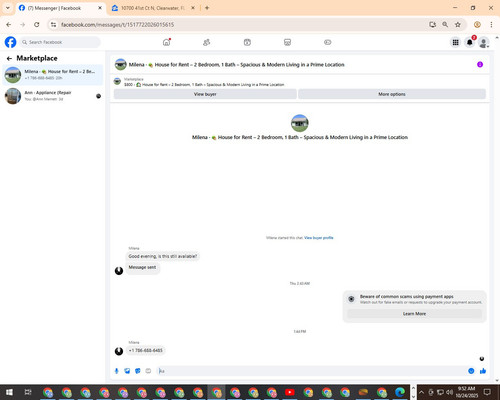
Task: Go back using the Marketplace arrow
Action: coord(9,58)
